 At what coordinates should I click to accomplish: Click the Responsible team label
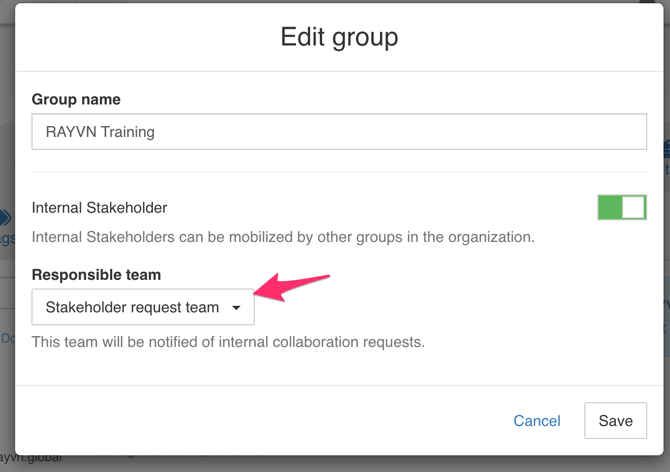click(x=96, y=275)
